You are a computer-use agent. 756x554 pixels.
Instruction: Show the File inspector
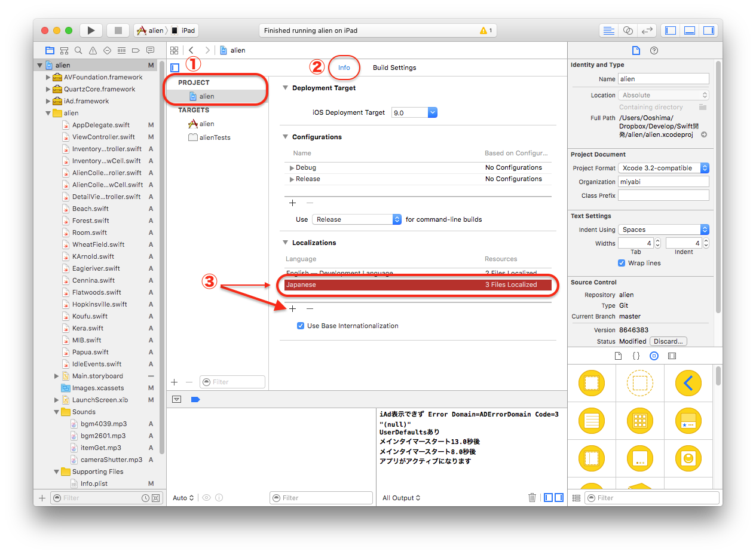point(636,50)
